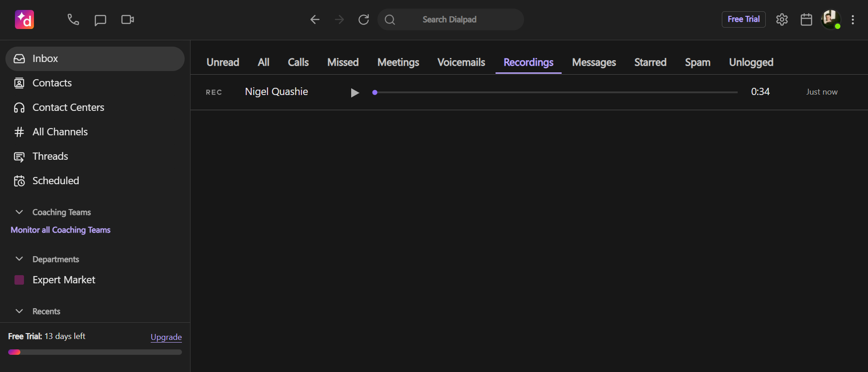
Task: Open Contact Centers label in sidebar
Action: 68,108
